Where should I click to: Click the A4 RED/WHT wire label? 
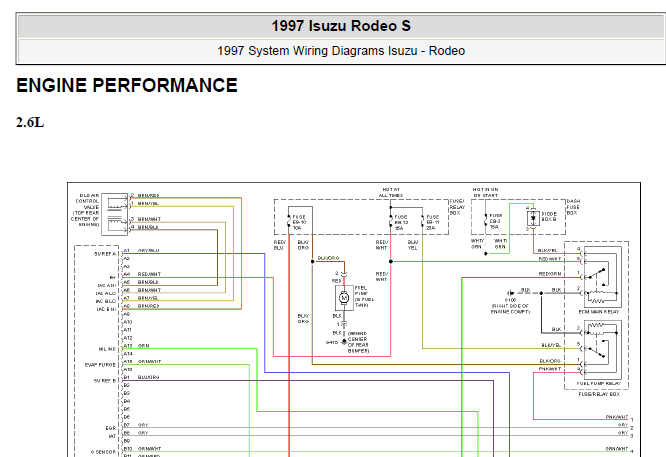[149, 274]
